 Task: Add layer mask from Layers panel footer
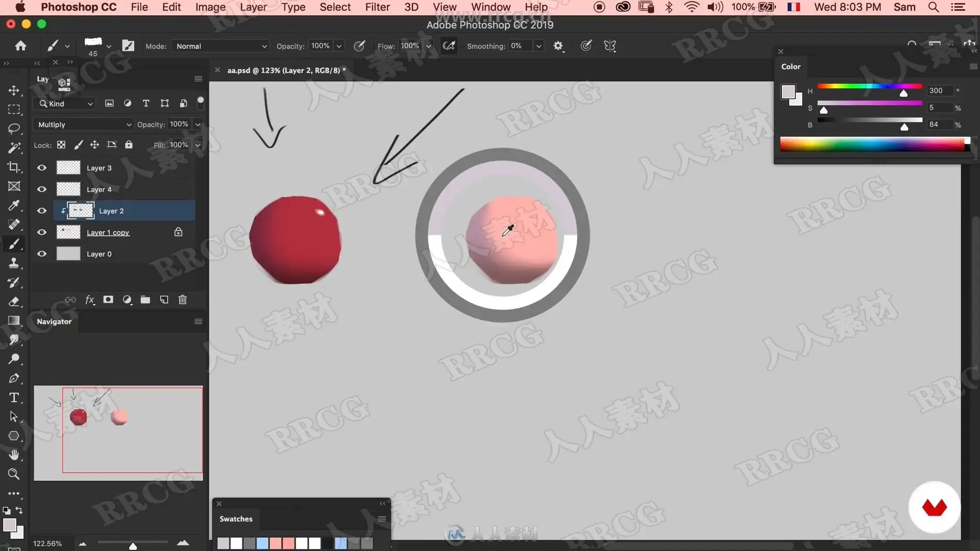[x=108, y=300]
